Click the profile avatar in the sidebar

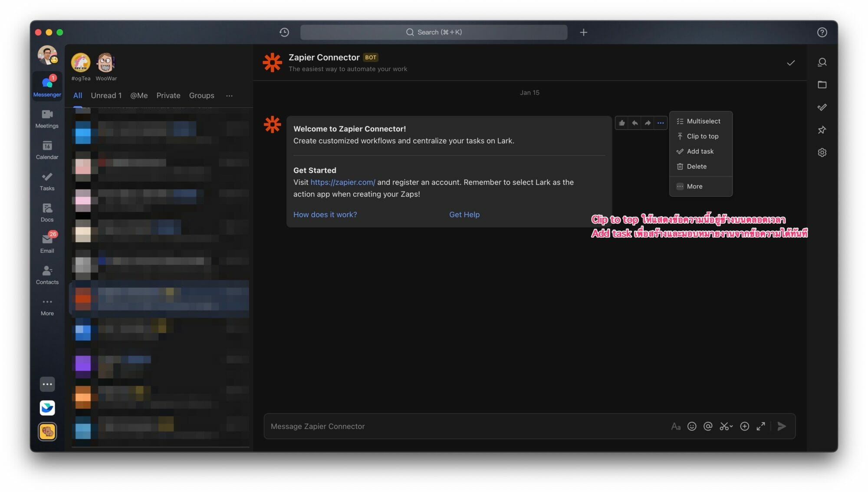47,55
